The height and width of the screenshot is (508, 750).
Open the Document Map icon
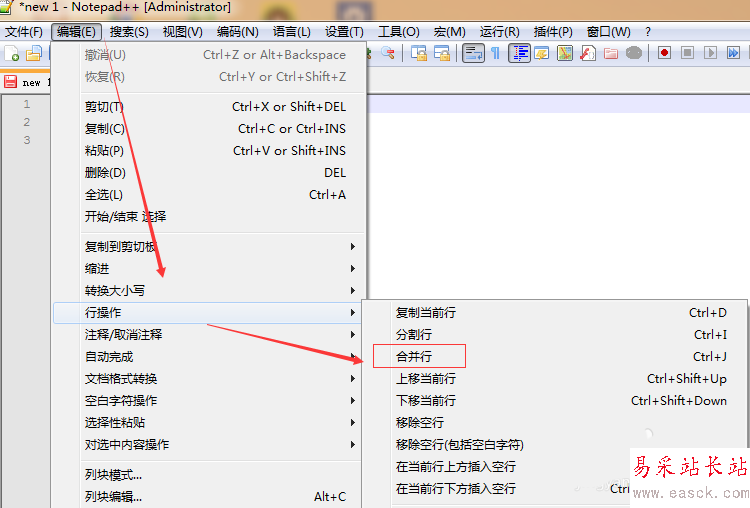(565, 53)
